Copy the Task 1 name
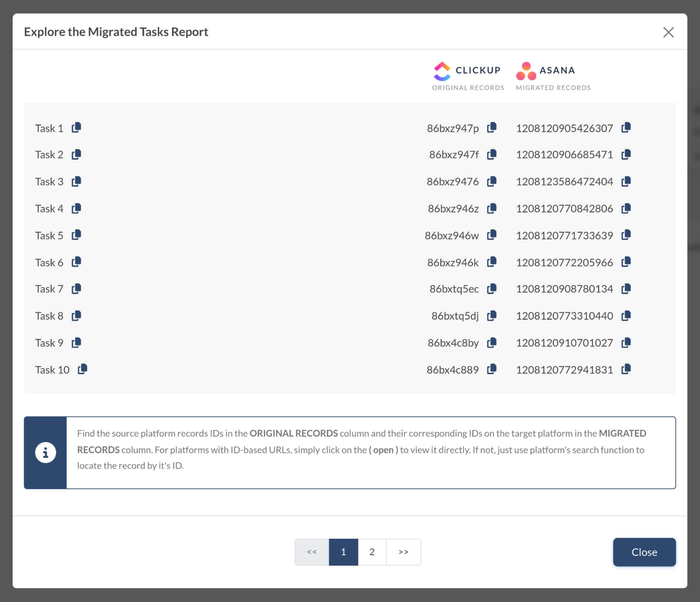 click(x=76, y=127)
